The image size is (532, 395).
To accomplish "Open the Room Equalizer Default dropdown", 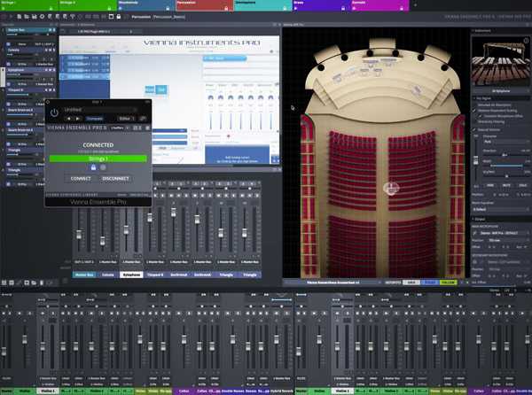I will [x=501, y=209].
